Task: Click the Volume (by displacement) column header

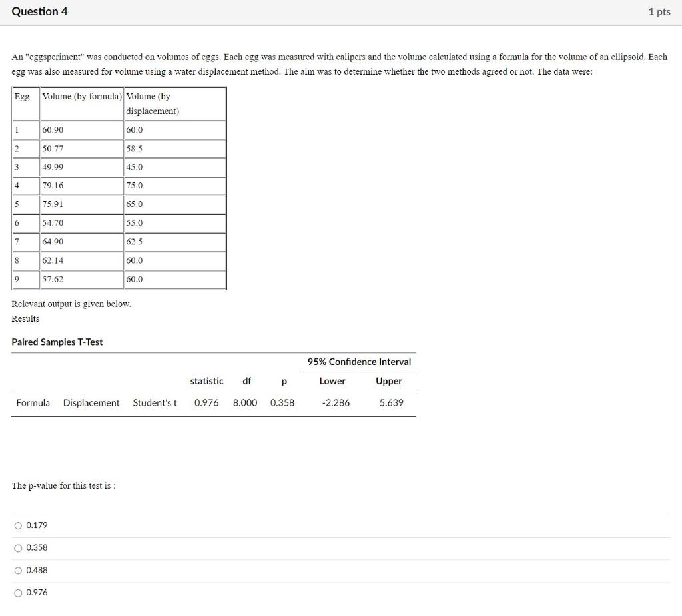Action: (x=153, y=103)
